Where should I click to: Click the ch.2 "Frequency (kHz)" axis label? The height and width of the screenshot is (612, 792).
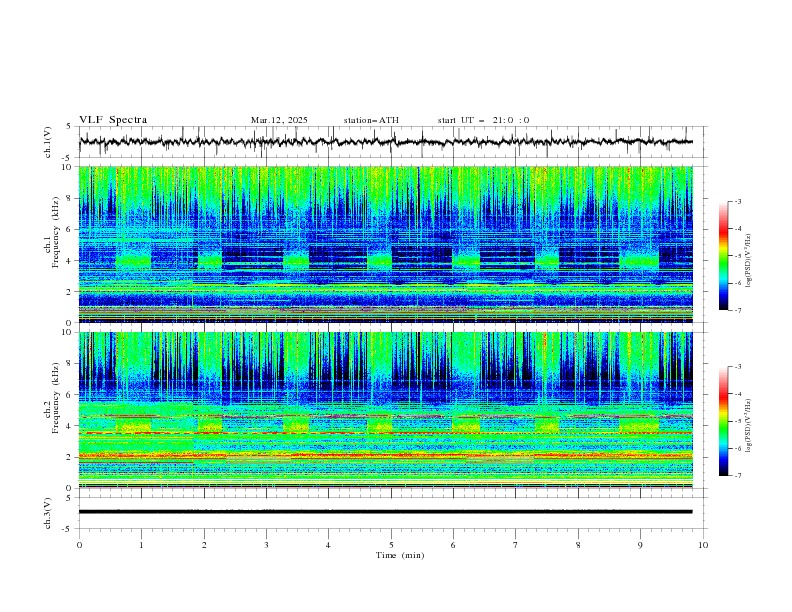point(56,397)
